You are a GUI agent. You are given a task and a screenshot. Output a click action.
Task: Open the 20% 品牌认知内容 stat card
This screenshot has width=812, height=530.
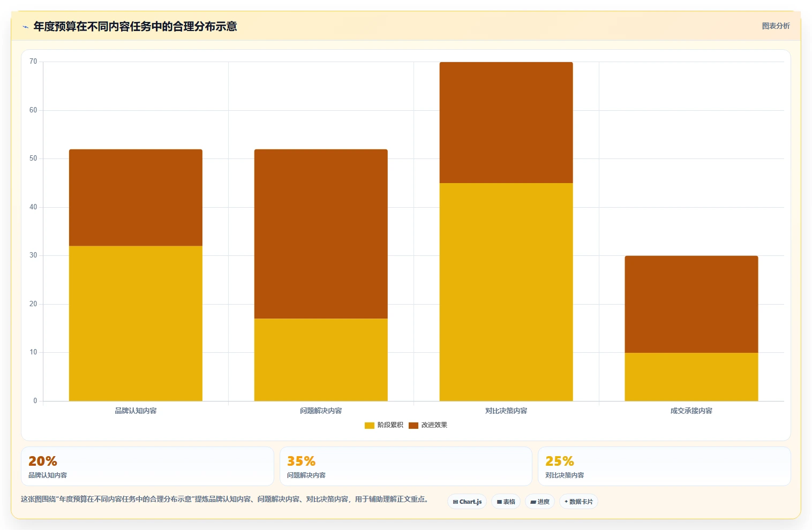[x=147, y=466]
